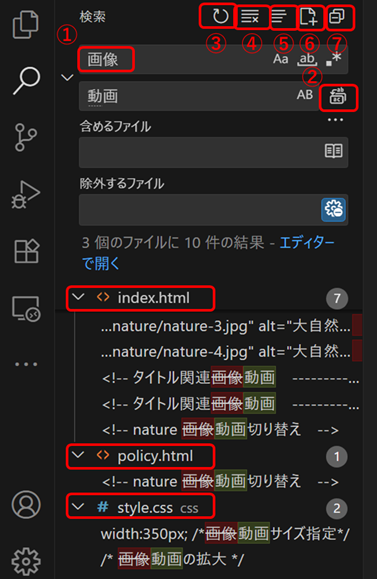The image size is (377, 579).
Task: Click the replace input containing 動画
Action: [x=199, y=96]
